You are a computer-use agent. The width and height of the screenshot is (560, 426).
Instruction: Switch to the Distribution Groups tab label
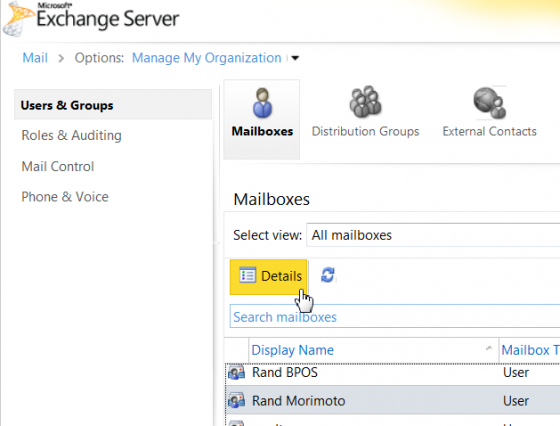(365, 131)
